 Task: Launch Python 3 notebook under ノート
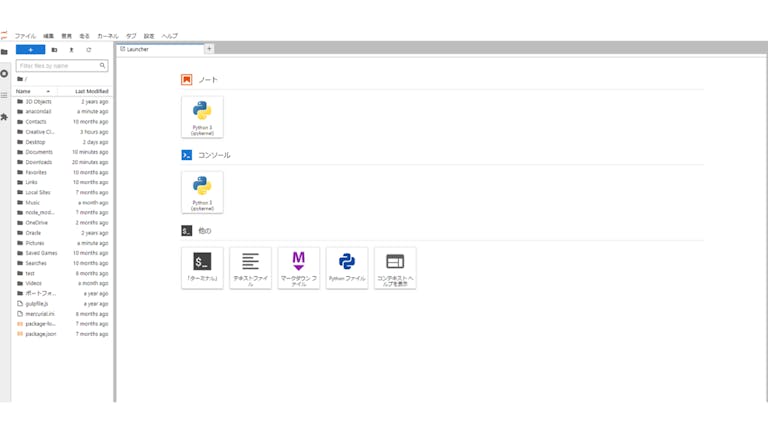(202, 117)
